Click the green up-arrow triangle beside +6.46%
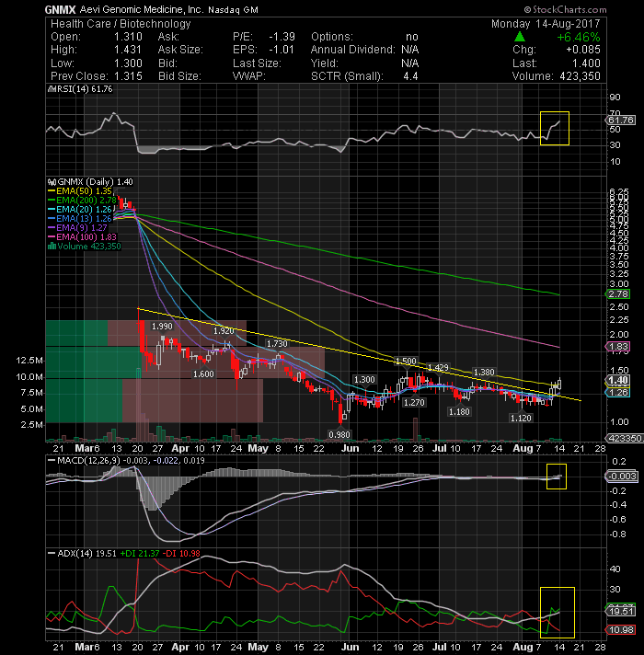The width and height of the screenshot is (644, 655). [520, 37]
